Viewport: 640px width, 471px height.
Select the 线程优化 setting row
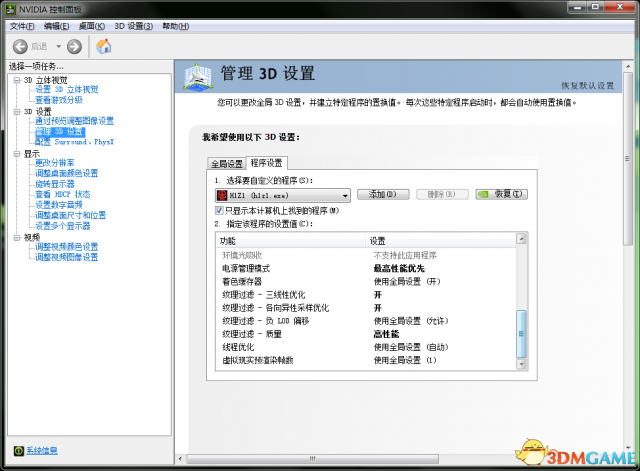click(366, 347)
